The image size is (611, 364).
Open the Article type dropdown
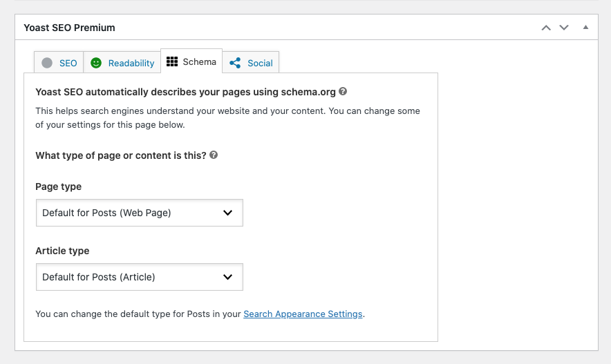coord(140,277)
